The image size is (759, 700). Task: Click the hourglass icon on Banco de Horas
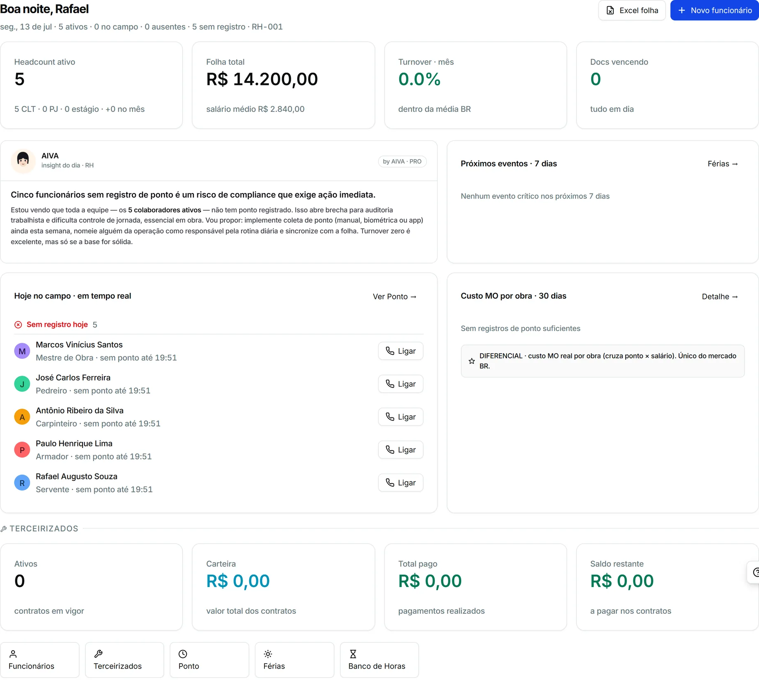(x=353, y=654)
